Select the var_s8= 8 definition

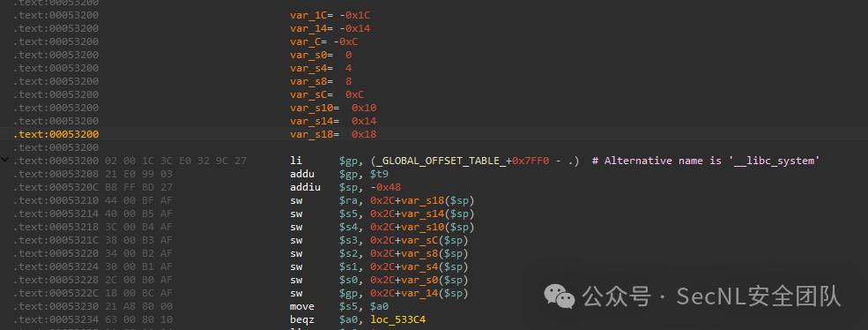click(321, 81)
